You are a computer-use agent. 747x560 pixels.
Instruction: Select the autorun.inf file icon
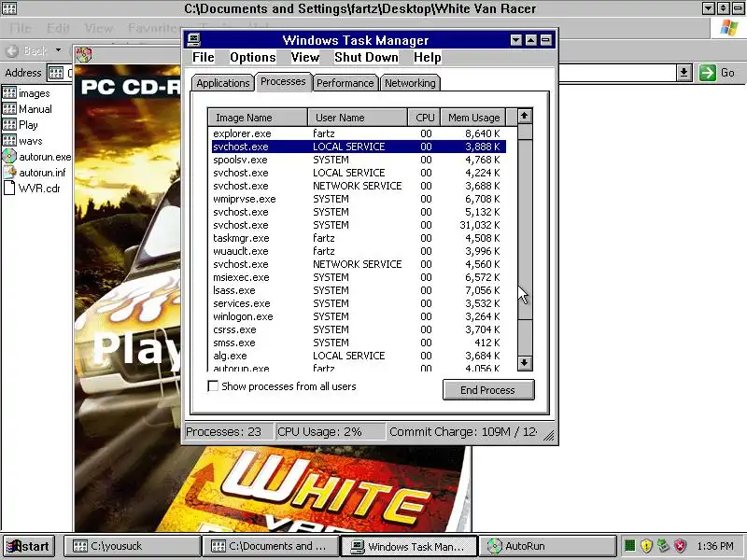click(x=9, y=172)
